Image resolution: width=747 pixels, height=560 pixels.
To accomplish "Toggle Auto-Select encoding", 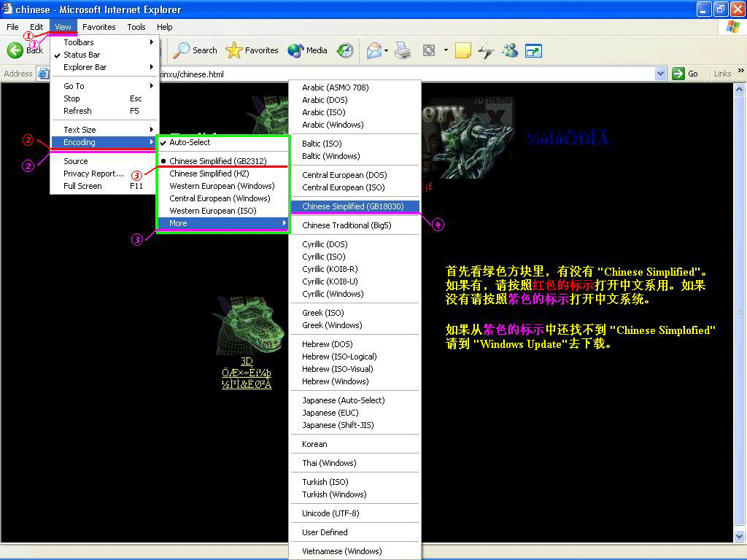I will [x=223, y=142].
